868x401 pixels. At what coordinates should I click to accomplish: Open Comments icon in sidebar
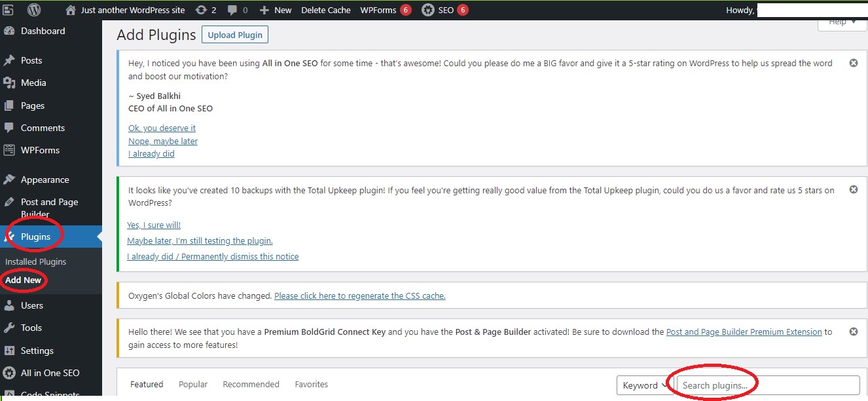pyautogui.click(x=9, y=128)
